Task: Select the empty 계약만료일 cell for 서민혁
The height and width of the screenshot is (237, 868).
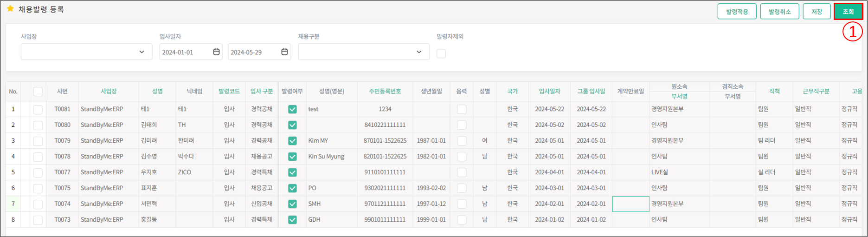Action: (630, 204)
